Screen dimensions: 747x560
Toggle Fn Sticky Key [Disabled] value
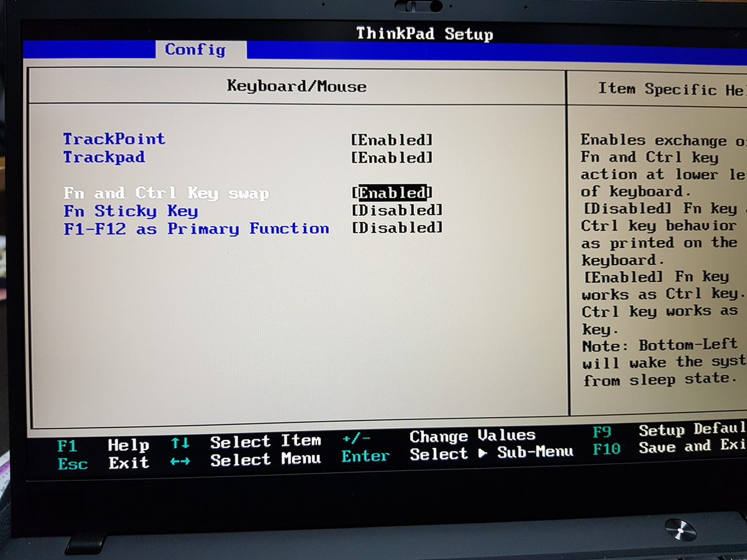coord(397,210)
